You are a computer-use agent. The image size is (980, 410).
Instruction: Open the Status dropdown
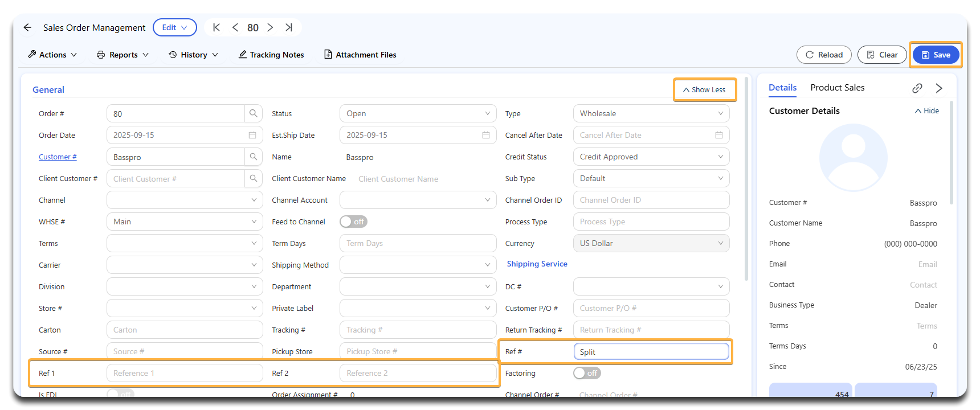(x=418, y=113)
